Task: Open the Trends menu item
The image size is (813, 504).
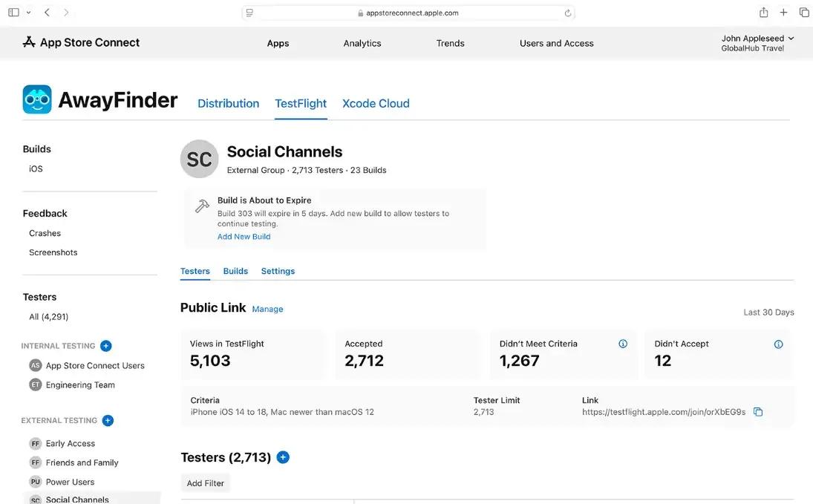Action: tap(450, 44)
